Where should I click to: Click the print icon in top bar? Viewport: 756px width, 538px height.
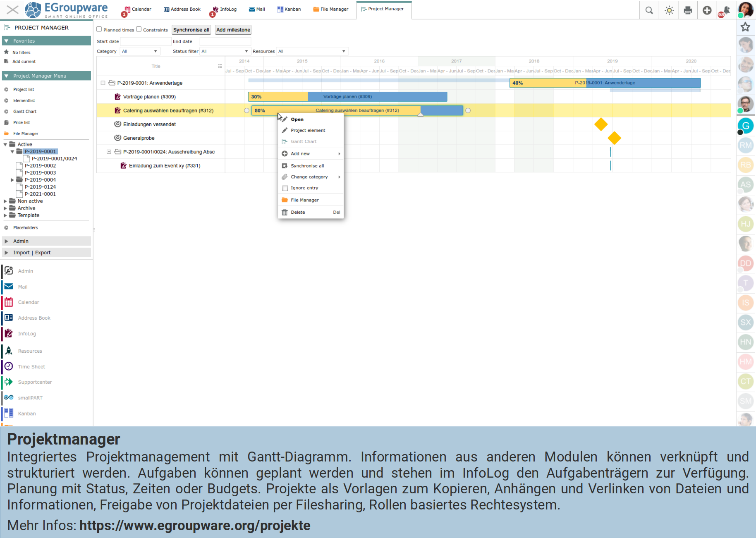(688, 10)
